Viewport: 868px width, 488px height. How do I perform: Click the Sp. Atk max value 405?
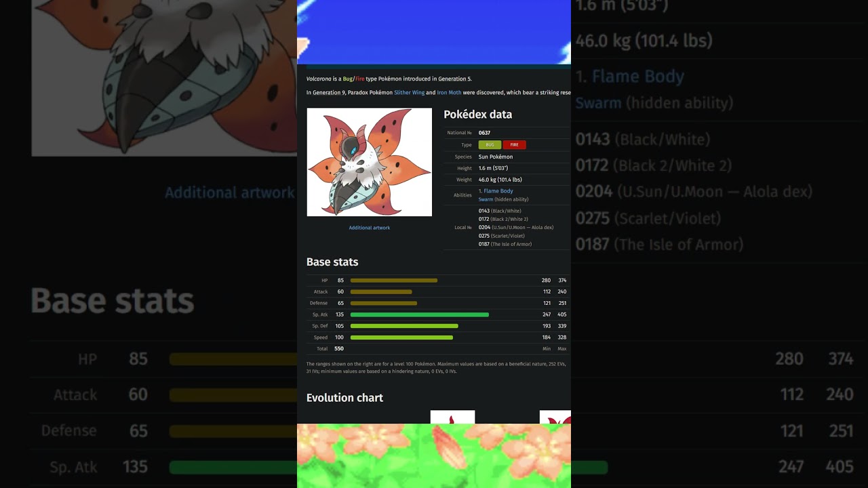coord(562,314)
